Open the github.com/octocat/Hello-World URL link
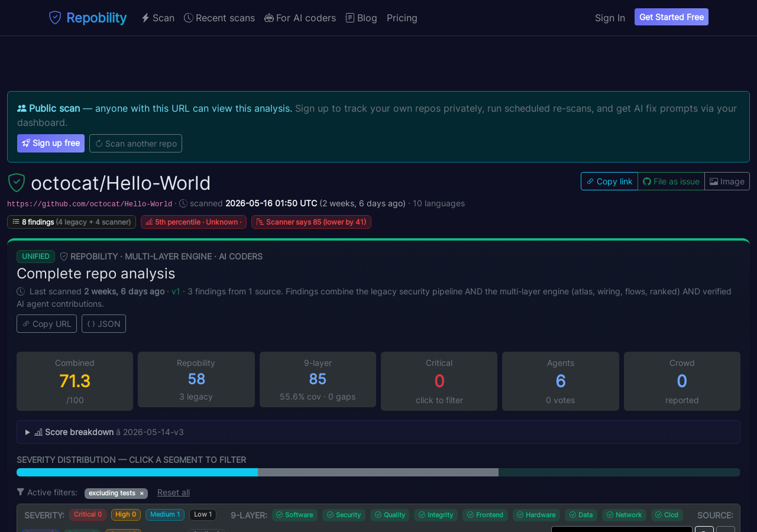The width and height of the screenshot is (757, 532). [x=90, y=204]
